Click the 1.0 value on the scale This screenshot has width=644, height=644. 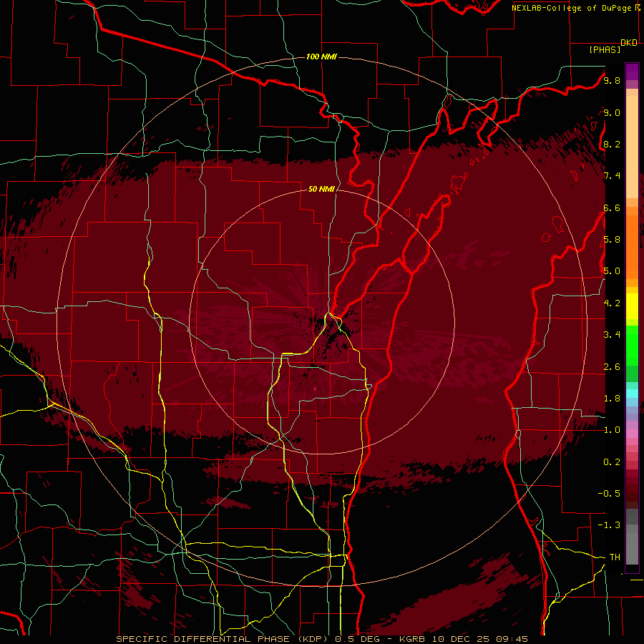pos(612,430)
